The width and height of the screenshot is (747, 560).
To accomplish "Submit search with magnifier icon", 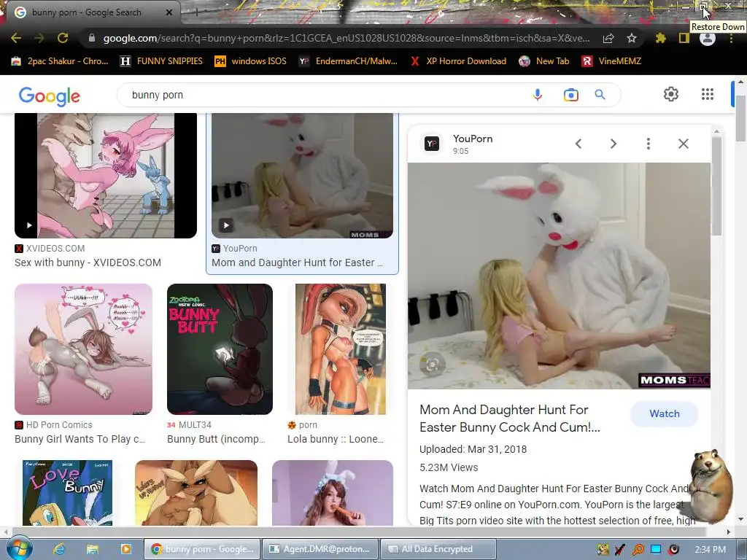I will click(x=600, y=95).
